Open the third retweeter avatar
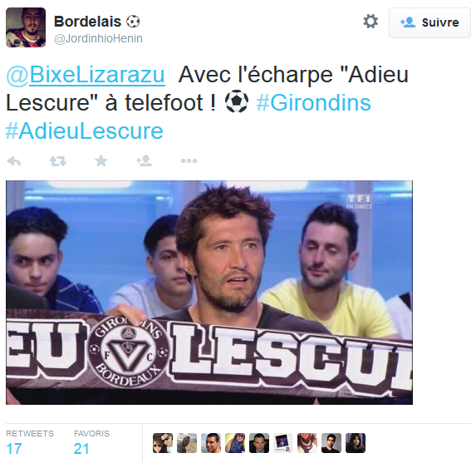The image size is (476, 463). pos(211,443)
